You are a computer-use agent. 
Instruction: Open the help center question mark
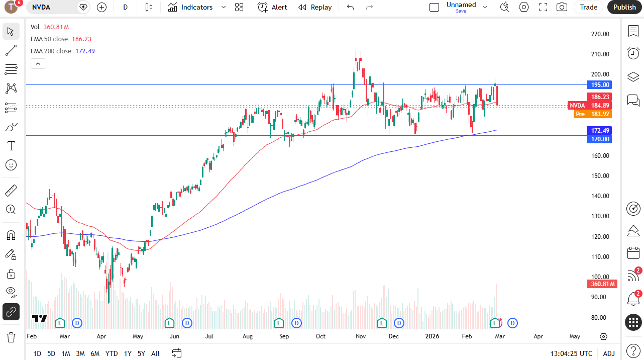pyautogui.click(x=633, y=350)
